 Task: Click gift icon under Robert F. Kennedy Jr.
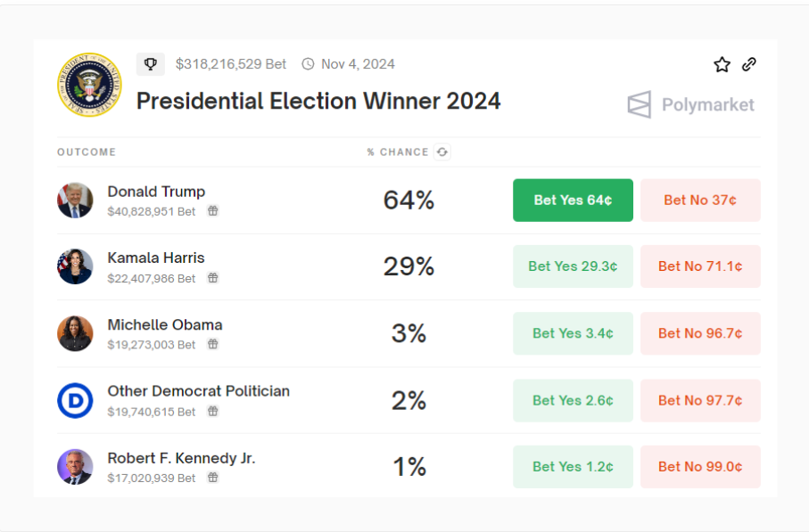tap(212, 478)
